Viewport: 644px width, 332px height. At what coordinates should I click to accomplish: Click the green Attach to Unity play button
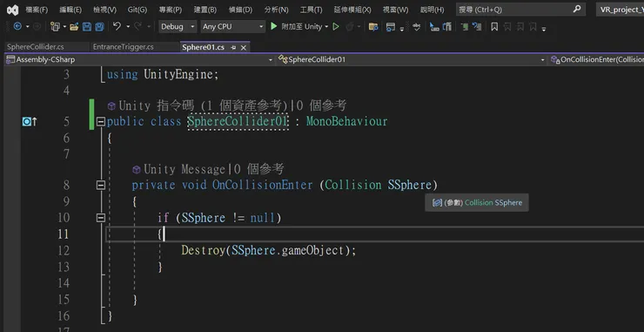[273, 26]
